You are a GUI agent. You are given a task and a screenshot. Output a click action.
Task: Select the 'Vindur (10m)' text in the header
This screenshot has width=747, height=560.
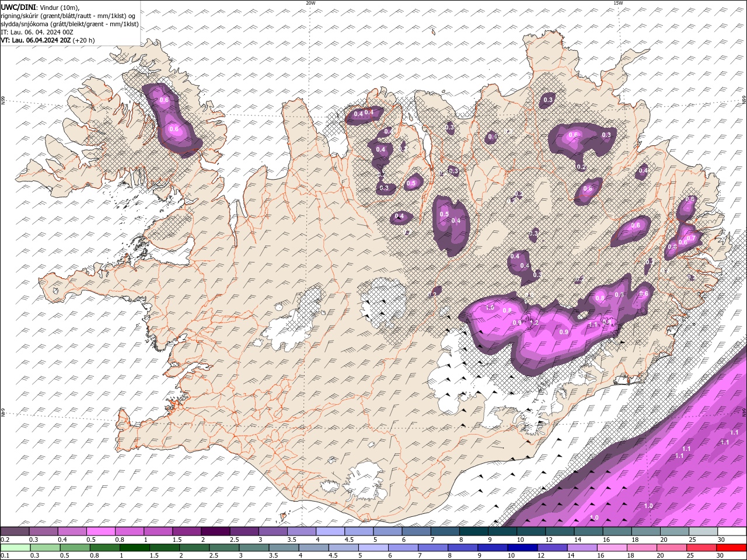[x=59, y=7]
